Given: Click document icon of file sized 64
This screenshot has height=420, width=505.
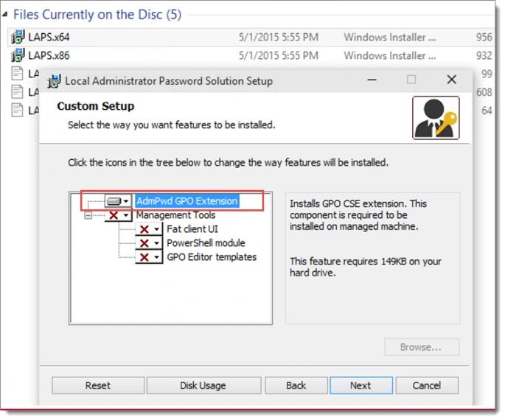Looking at the screenshot, I should pyautogui.click(x=17, y=111).
